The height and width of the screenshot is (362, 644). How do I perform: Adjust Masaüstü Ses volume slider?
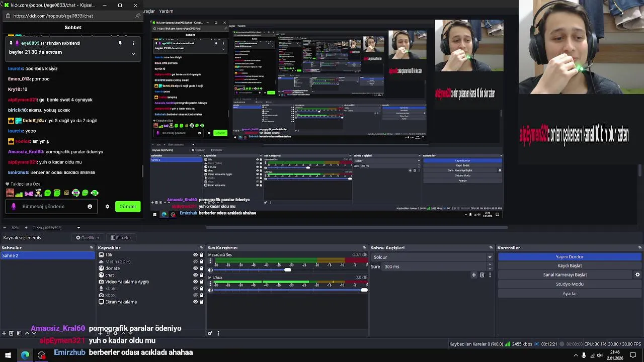[287, 270]
